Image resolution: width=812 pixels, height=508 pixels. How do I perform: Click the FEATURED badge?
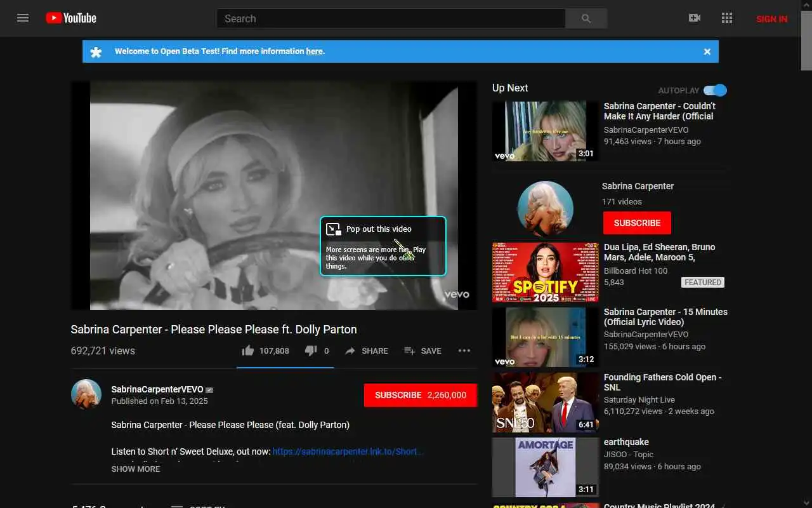pos(703,282)
